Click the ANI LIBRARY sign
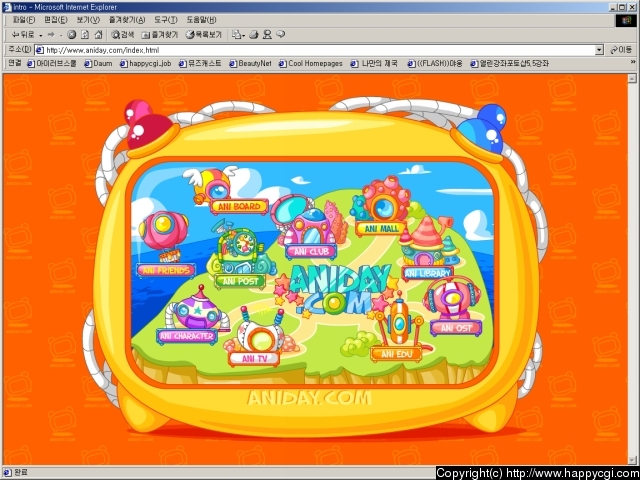The width and height of the screenshot is (640, 480). [x=427, y=273]
